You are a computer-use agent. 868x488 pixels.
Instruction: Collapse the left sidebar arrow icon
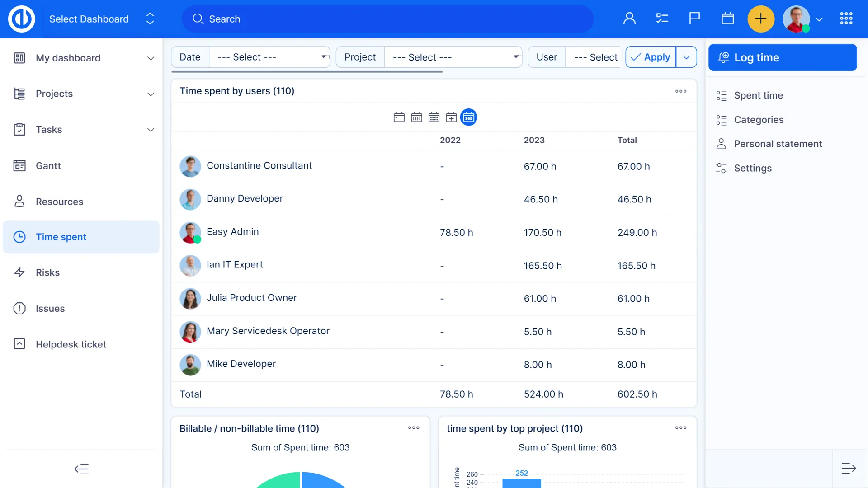[x=81, y=469]
